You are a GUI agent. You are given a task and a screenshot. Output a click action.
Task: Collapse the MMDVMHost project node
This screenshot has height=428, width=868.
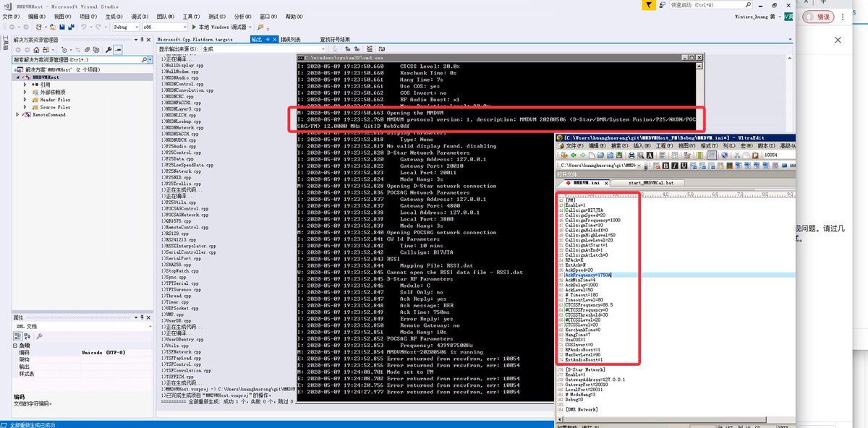[16, 75]
